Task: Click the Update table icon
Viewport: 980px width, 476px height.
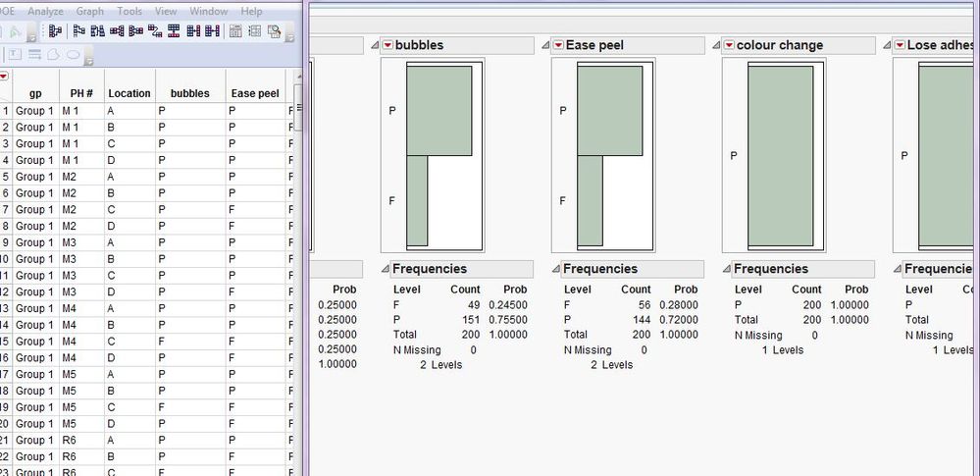Action: pos(213,30)
